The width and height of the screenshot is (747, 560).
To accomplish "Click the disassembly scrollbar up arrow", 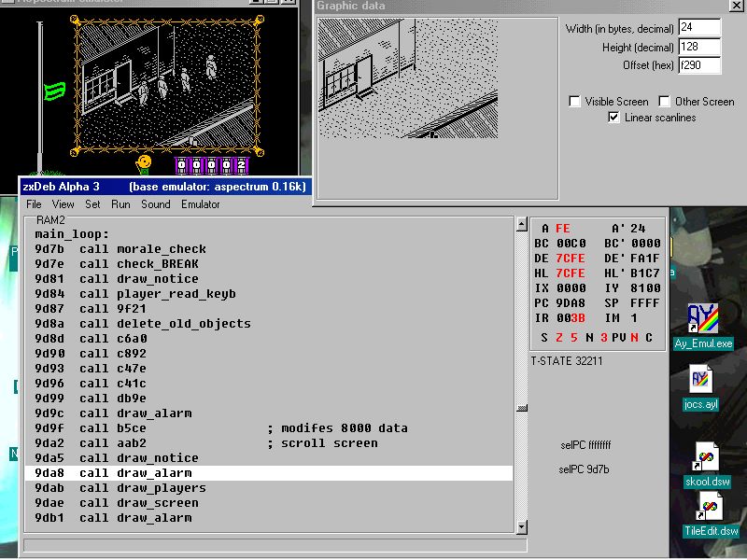I will point(522,224).
